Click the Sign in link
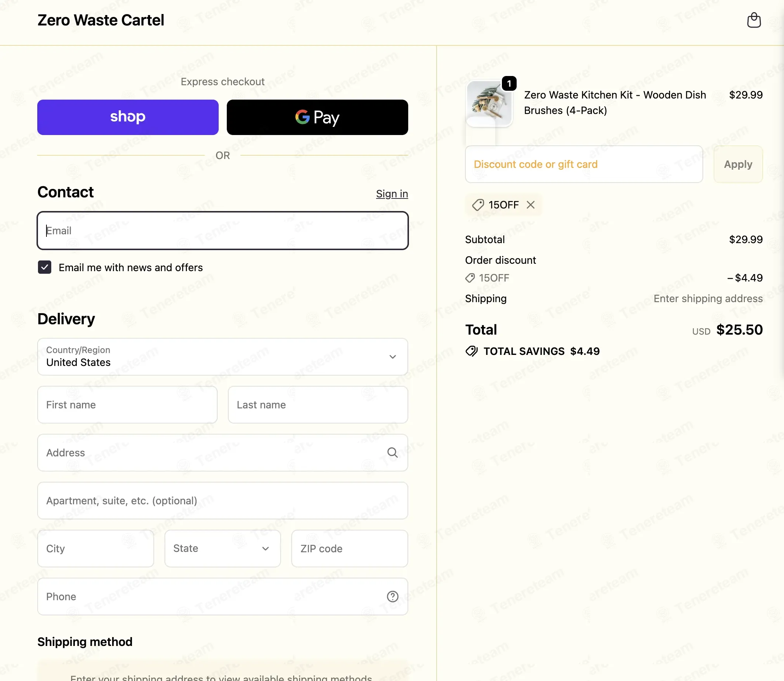Image resolution: width=784 pixels, height=681 pixels. point(392,194)
